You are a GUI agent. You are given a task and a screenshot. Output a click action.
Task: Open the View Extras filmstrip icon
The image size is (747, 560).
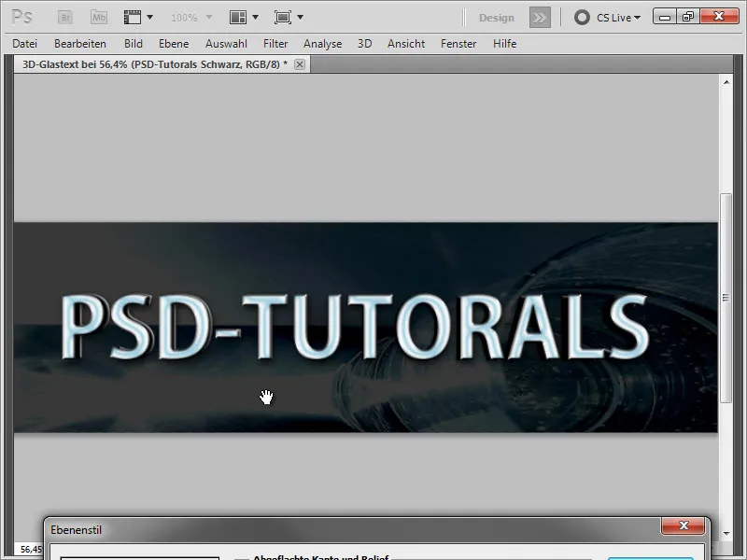click(x=133, y=18)
